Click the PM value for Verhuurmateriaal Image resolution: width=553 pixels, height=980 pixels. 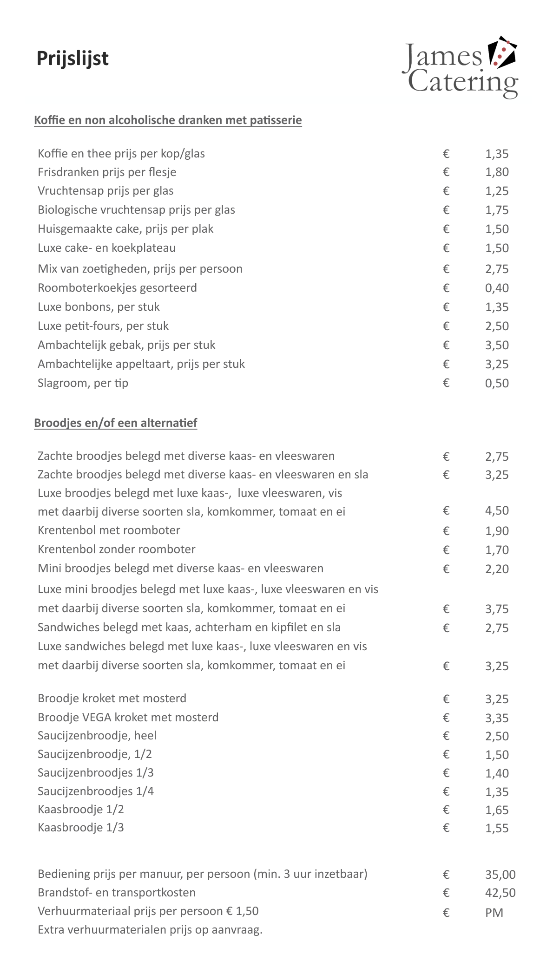pyautogui.click(x=494, y=913)
